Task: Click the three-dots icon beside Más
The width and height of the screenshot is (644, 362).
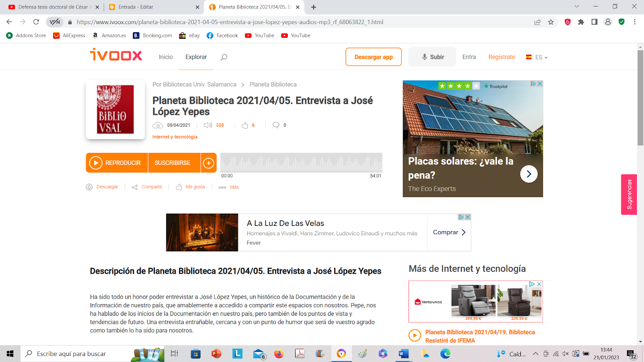Action: [222, 187]
